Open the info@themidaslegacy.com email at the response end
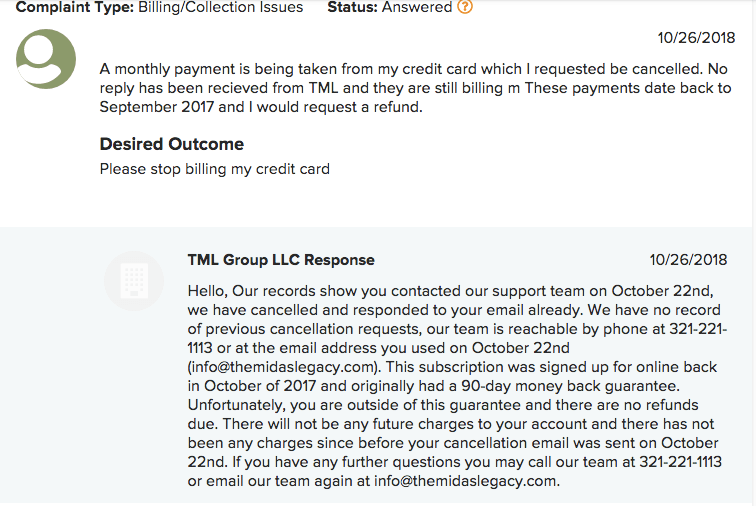Screen dimensions: 756x506 [x=465, y=481]
